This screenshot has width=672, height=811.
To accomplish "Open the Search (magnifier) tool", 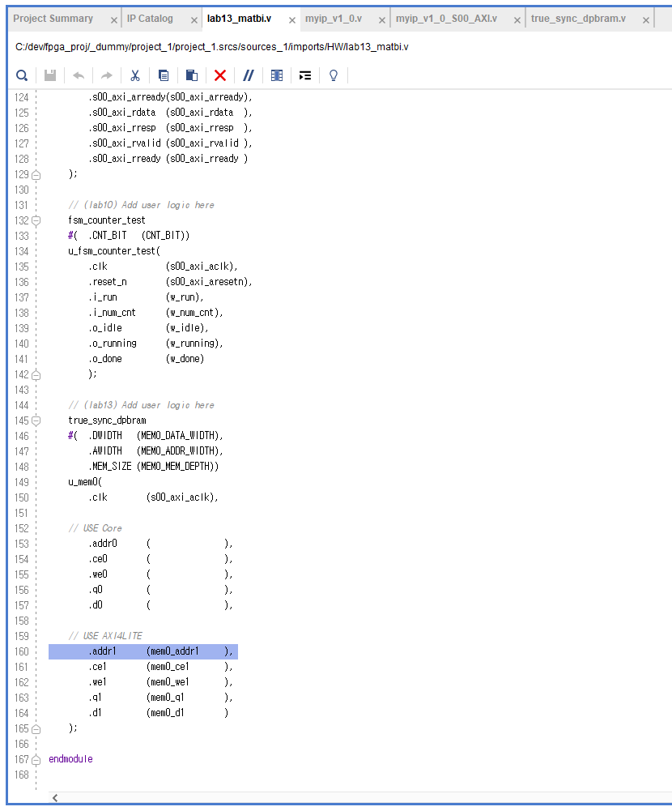I will 22,75.
